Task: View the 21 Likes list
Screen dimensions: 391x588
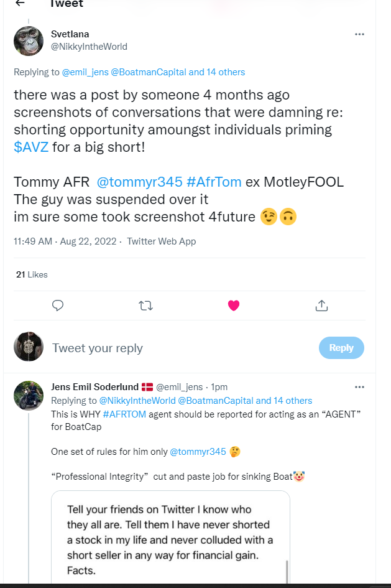Action: pos(31,274)
